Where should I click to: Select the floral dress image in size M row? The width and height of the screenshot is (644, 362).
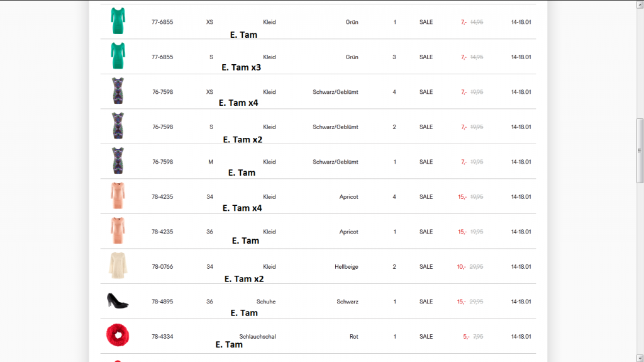118,161
